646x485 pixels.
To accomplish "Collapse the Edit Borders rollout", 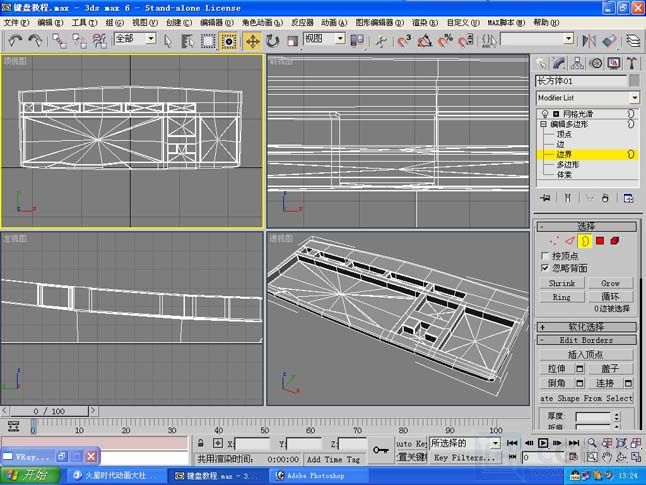I will [587, 341].
